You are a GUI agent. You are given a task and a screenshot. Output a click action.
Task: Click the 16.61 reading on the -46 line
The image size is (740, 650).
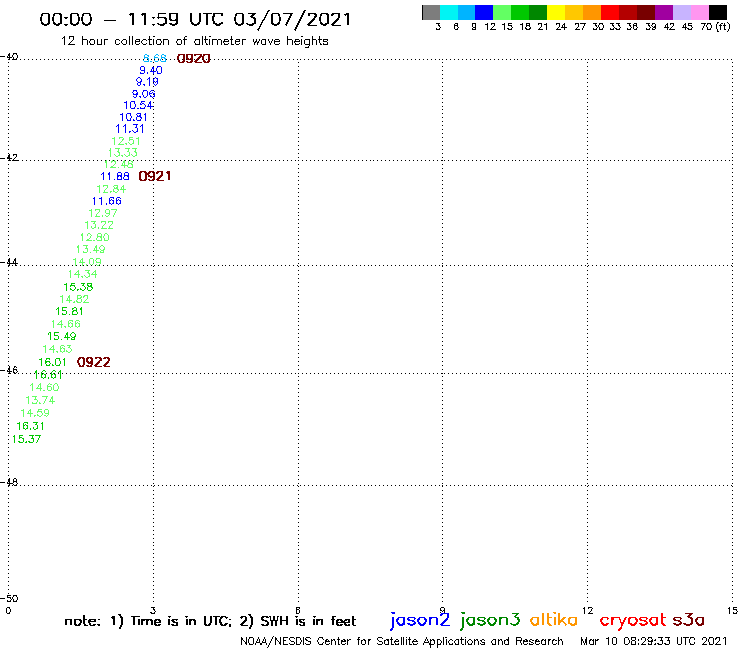tap(48, 374)
